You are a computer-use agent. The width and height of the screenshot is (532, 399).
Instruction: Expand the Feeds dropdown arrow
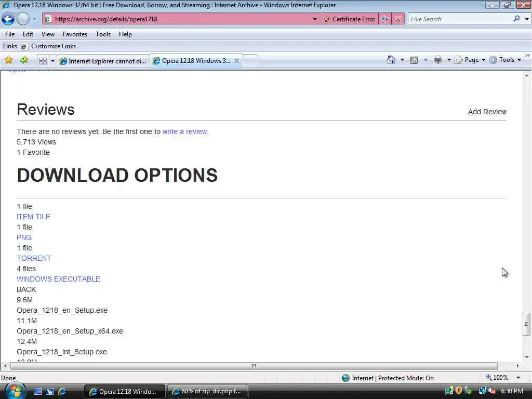click(x=425, y=60)
